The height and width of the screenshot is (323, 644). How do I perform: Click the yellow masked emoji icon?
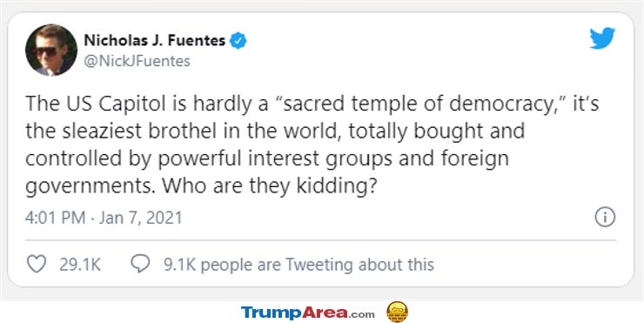click(x=397, y=312)
